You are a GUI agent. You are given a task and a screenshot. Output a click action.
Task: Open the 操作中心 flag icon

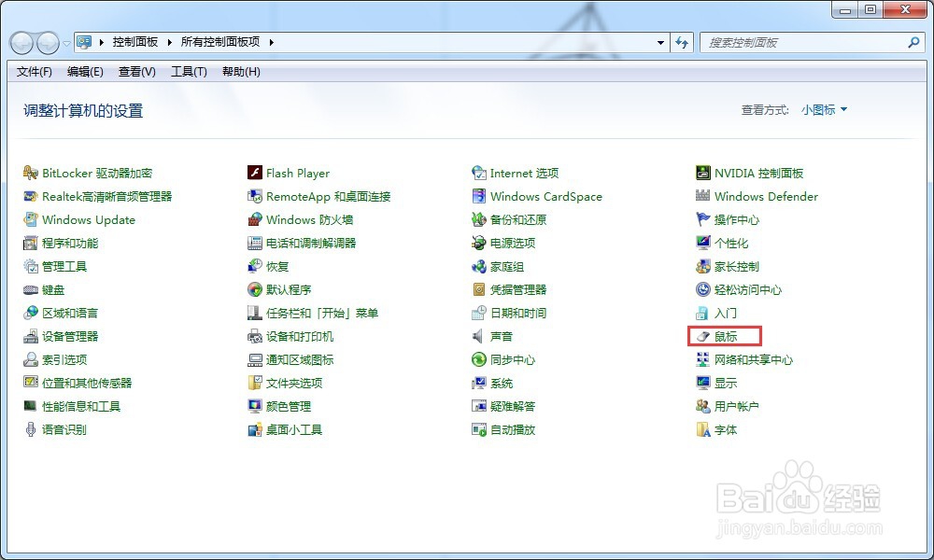[x=703, y=219]
